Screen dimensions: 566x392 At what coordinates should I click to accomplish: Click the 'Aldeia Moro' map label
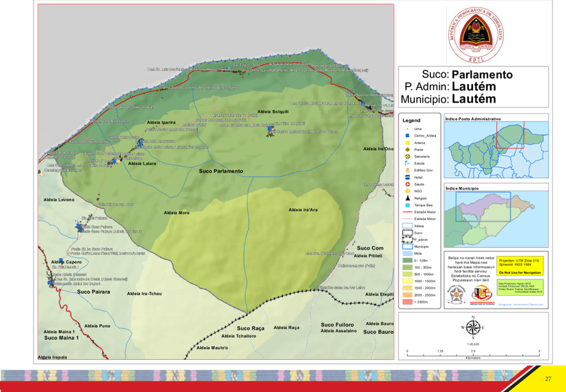pyautogui.click(x=176, y=213)
